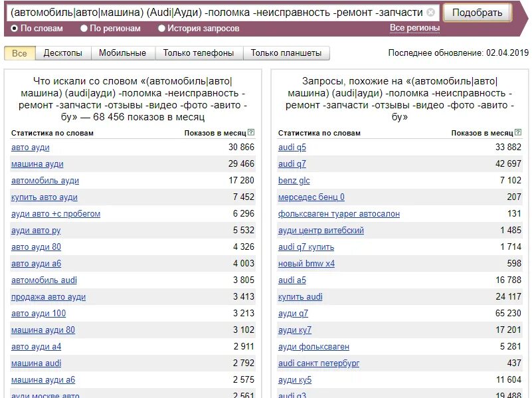532x398 pixels.
Task: Switch to the Мобильные tab
Action: click(122, 53)
